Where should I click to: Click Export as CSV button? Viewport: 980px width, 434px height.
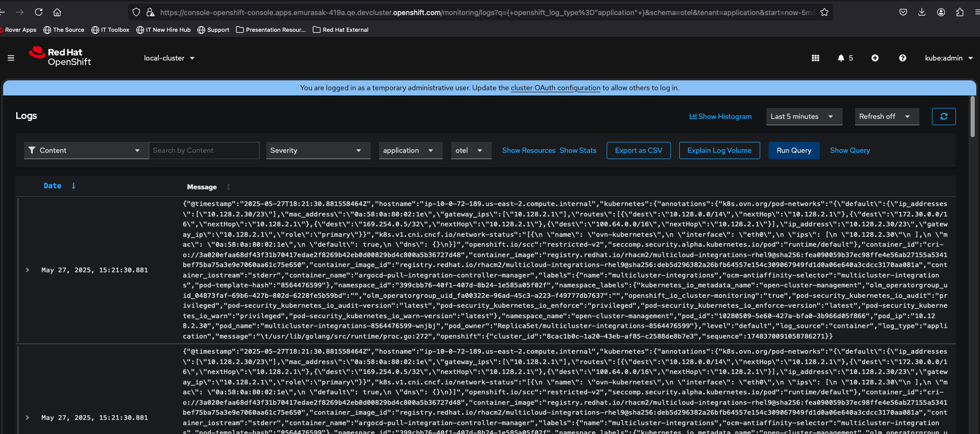pyautogui.click(x=639, y=150)
